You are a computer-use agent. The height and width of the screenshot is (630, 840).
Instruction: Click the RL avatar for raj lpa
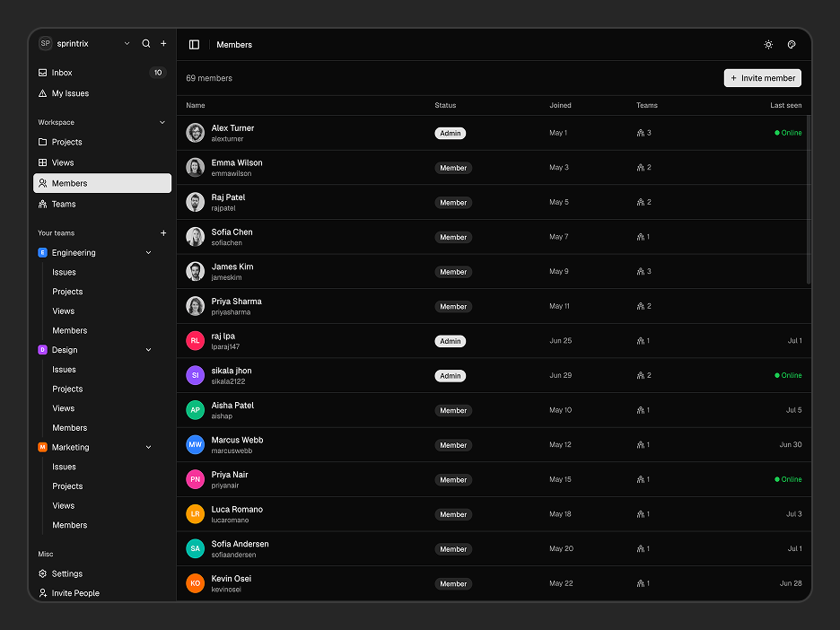(195, 341)
